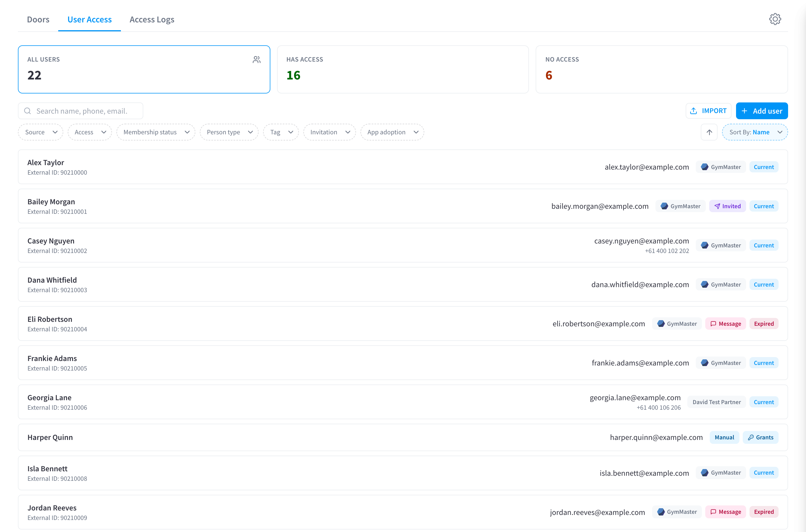Open the Tag filter dropdown
806x532 pixels.
point(281,132)
